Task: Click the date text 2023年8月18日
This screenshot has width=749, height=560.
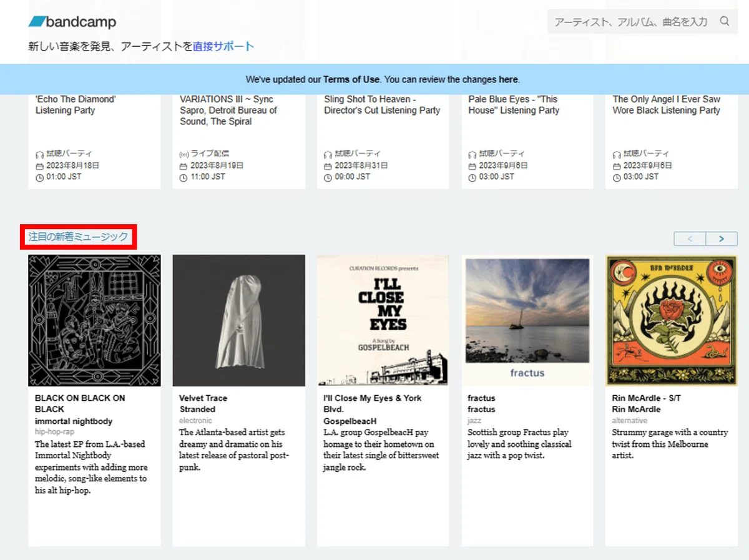Action: click(x=73, y=165)
